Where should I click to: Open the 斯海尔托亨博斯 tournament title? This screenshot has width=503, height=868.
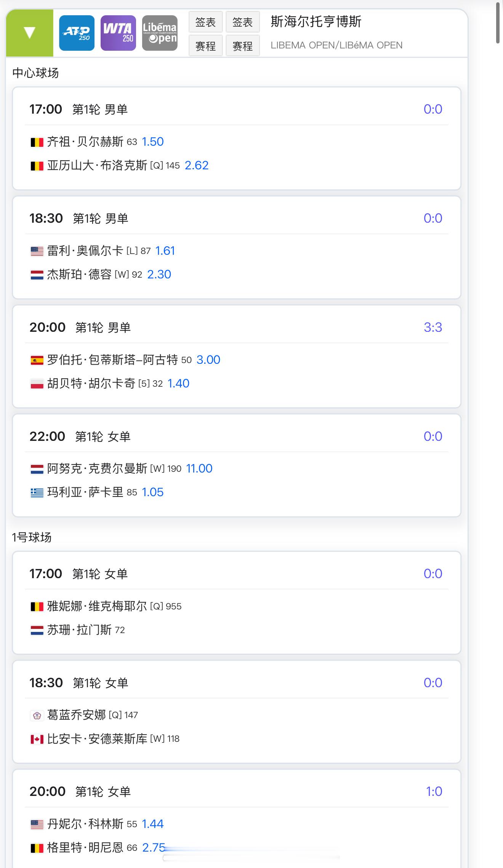(x=316, y=22)
